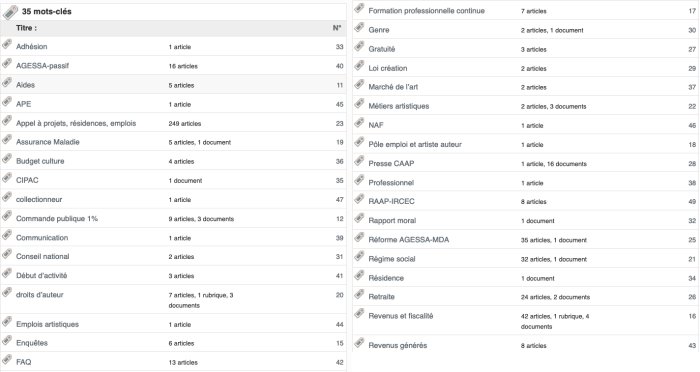Screen dimensions: 700x372
Task: Open Appel à projets, résidences, emplois keyword
Action: 76,123
